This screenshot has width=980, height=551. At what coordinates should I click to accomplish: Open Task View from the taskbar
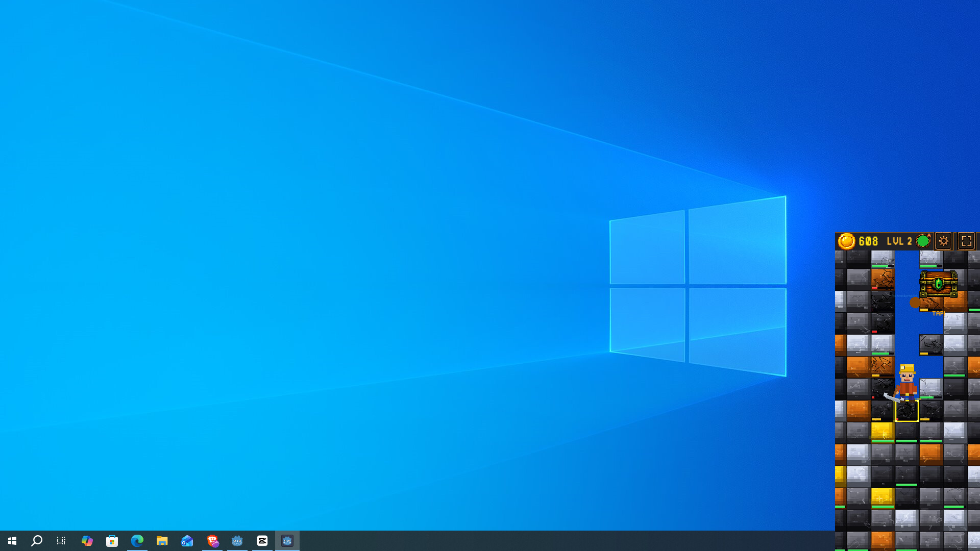pyautogui.click(x=61, y=541)
